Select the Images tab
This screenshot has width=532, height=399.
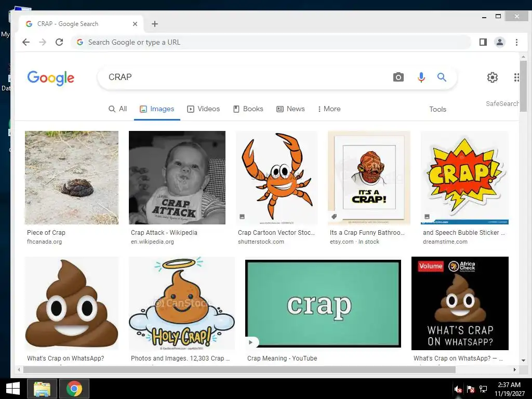(157, 109)
